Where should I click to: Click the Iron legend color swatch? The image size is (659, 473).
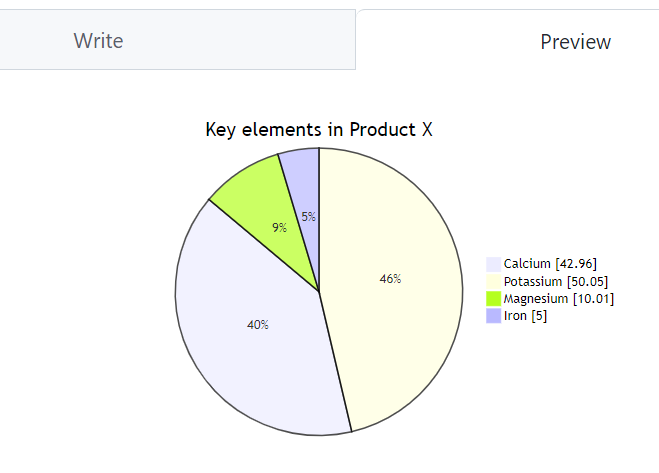(493, 316)
